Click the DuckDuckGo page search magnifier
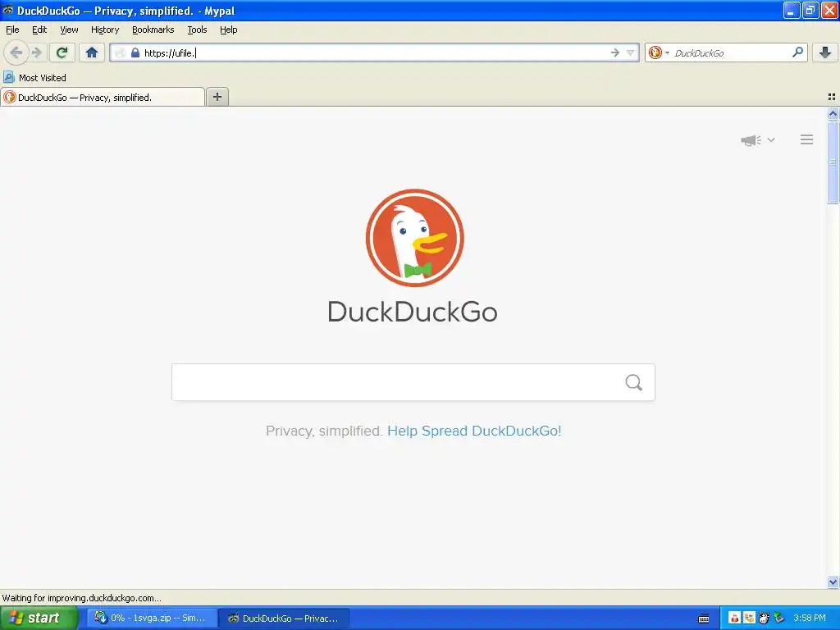Screen dimensions: 840x630 coord(634,382)
